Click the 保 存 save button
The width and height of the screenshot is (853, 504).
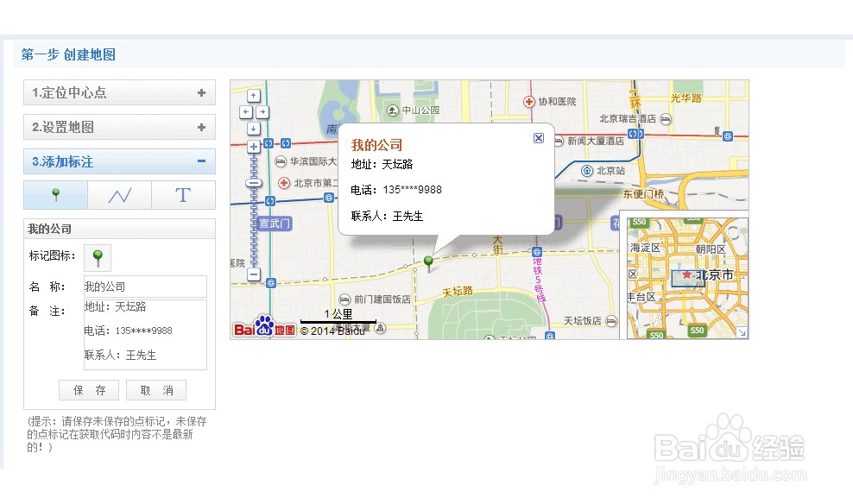pos(88,390)
